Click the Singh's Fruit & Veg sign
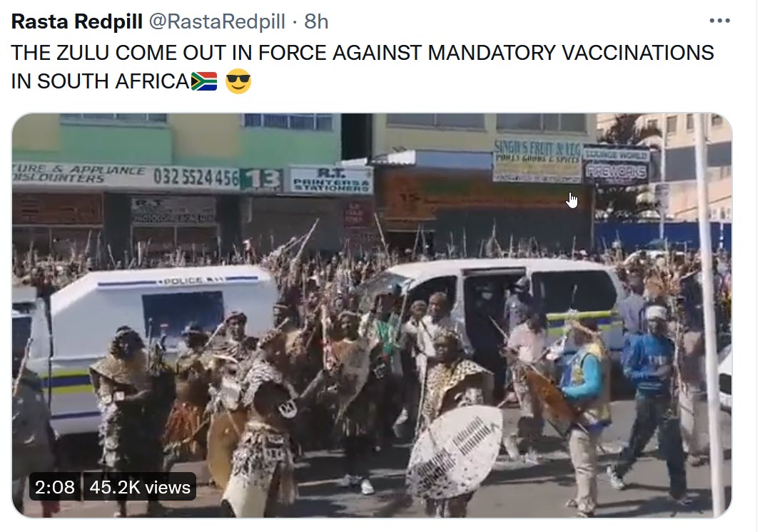The height and width of the screenshot is (532, 765). (537, 161)
